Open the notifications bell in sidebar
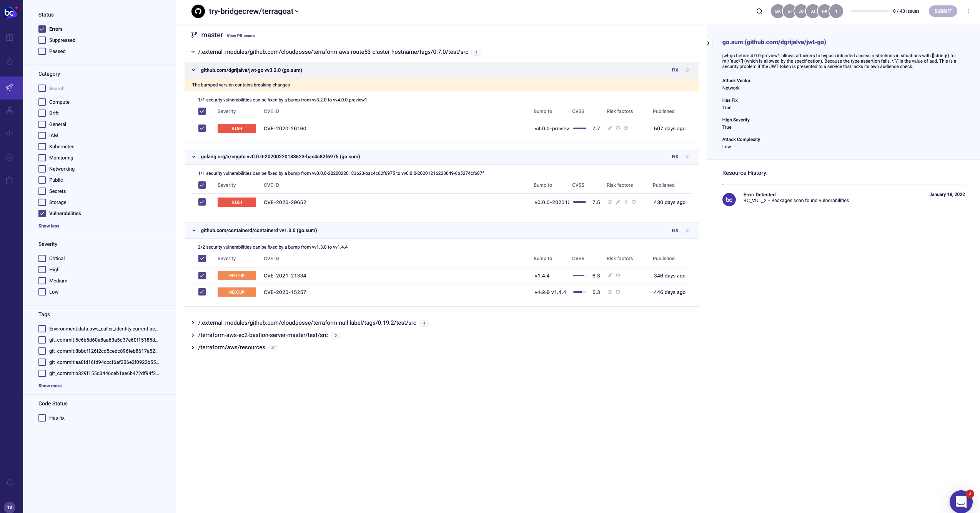This screenshot has height=513, width=980. click(10, 482)
